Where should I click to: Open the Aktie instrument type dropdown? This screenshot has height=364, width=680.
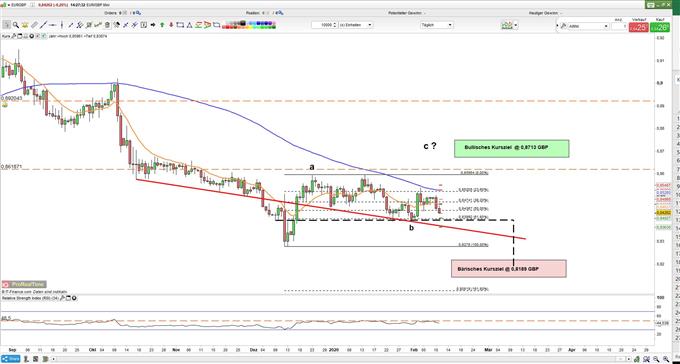pos(588,26)
